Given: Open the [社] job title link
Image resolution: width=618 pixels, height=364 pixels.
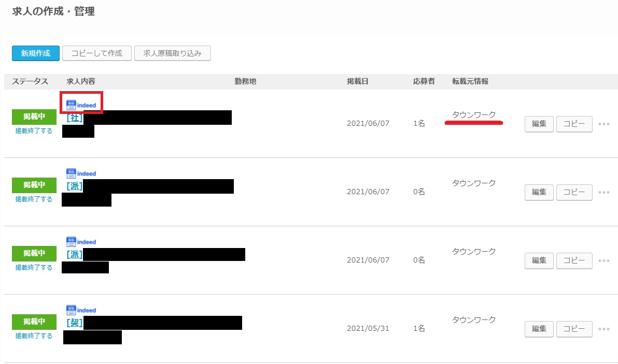Looking at the screenshot, I should click(x=75, y=118).
